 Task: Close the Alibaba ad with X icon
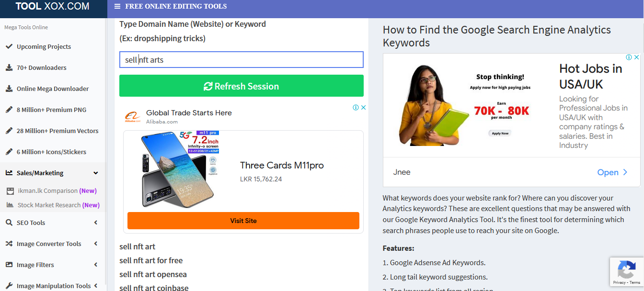click(x=363, y=108)
